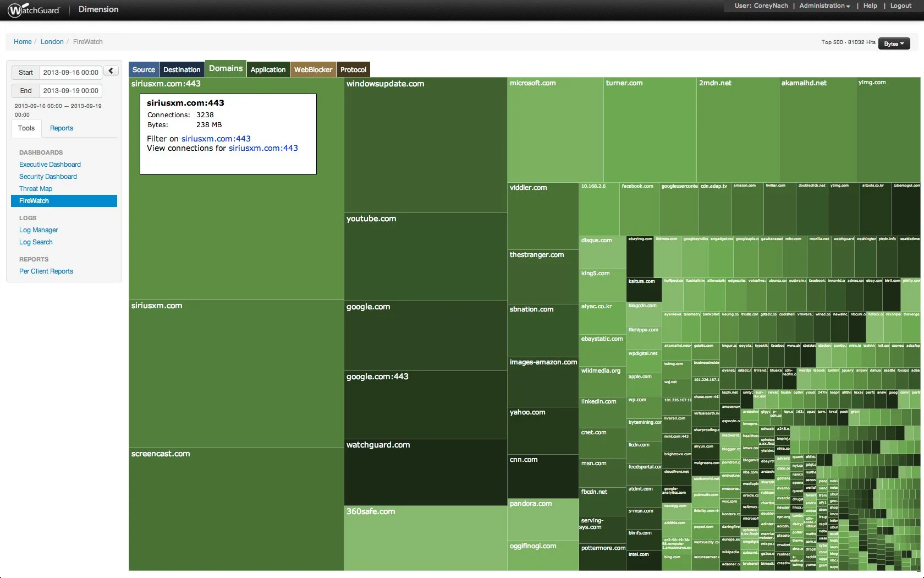The width and height of the screenshot is (924, 578).
Task: Select the msn.com treemap block
Action: (x=602, y=473)
